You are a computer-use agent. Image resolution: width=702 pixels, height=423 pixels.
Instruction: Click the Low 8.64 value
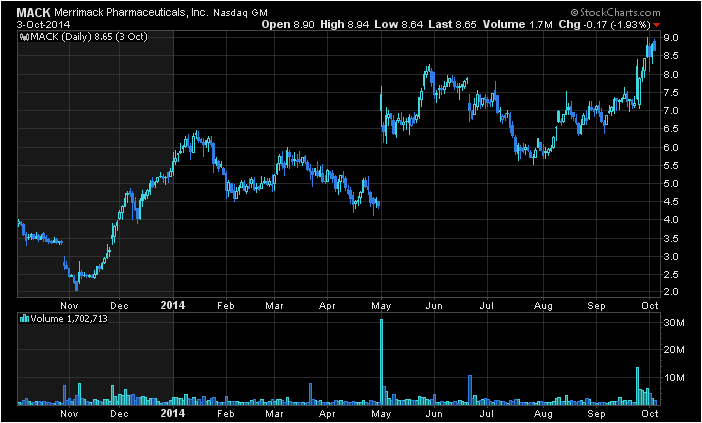tap(398, 25)
